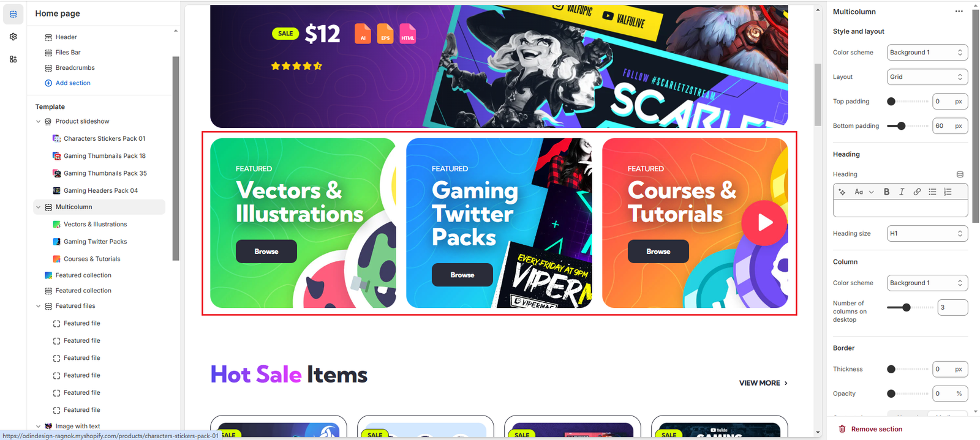Apply bulleted list in heading editor

pyautogui.click(x=932, y=192)
